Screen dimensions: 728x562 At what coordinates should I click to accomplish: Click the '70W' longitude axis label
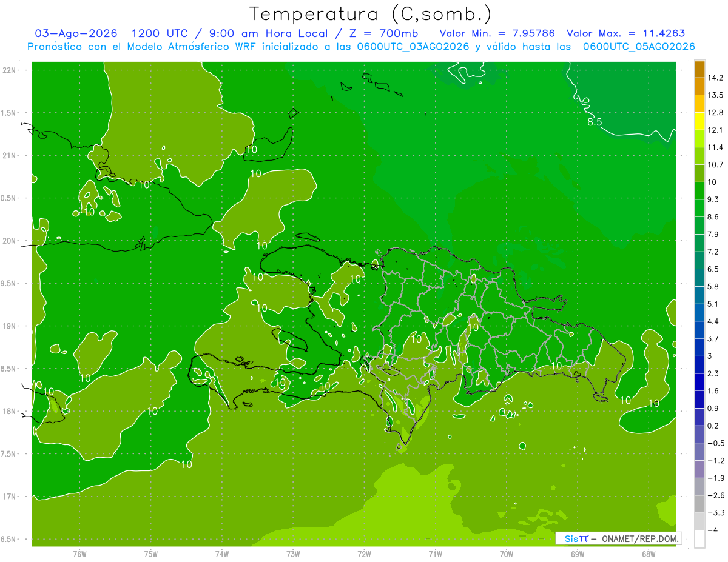(507, 554)
